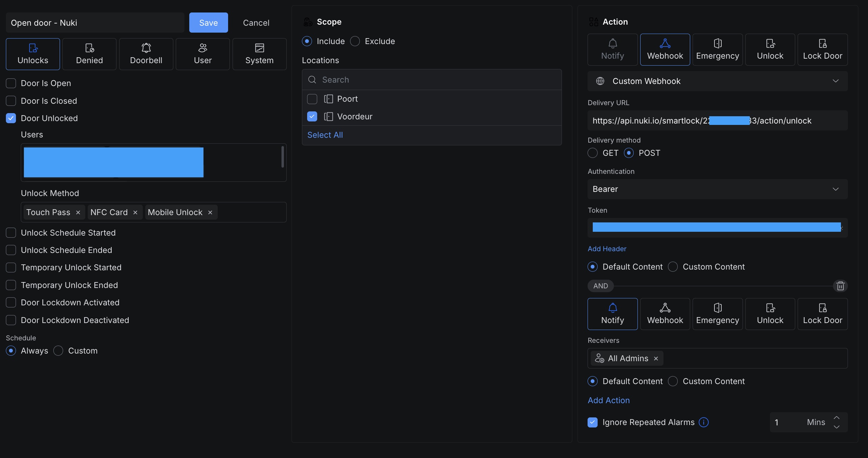Select the Exclude scope radio button
The height and width of the screenshot is (458, 868).
355,41
